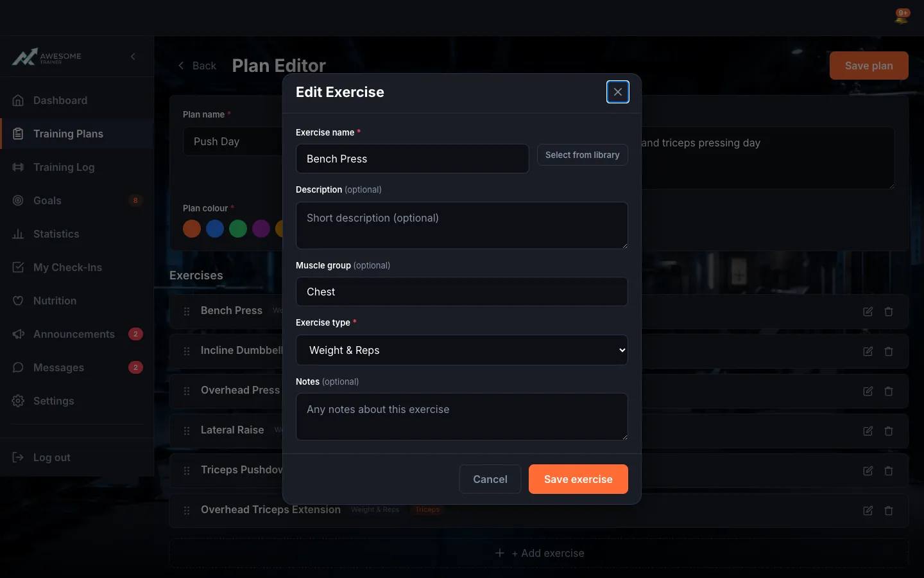Screen dimensions: 924x578
Task: Add exercise to the plan
Action: 539,553
